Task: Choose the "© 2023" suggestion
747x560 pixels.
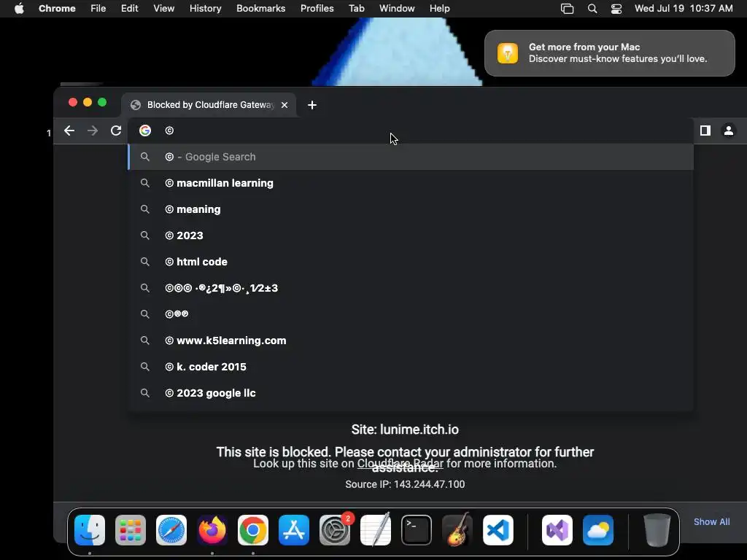Action: (411, 236)
